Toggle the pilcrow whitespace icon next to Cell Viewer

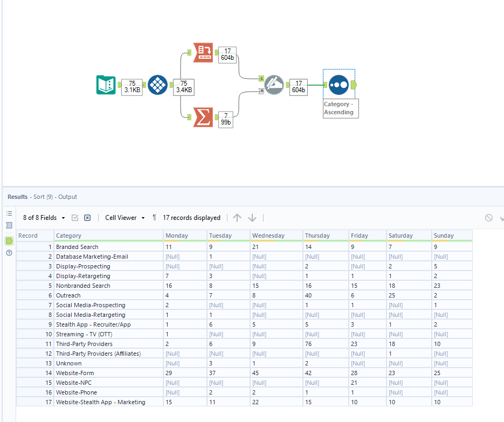click(154, 218)
